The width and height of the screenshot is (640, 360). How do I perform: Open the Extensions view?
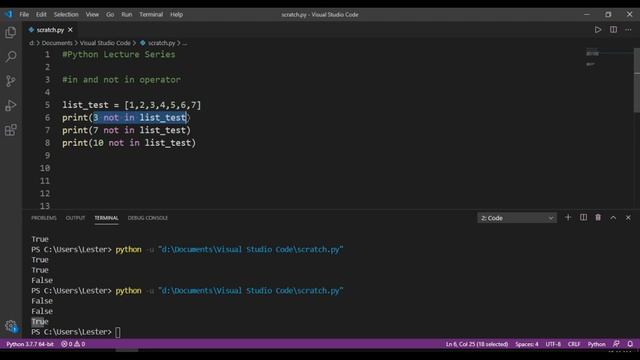click(11, 130)
